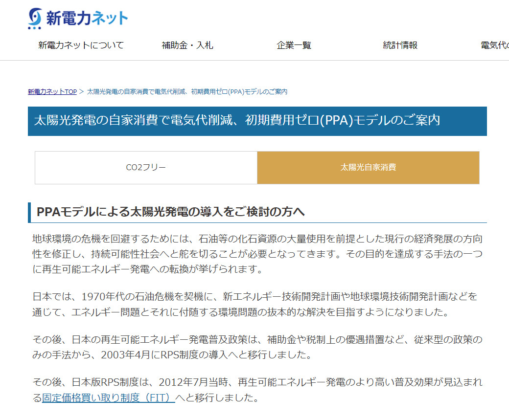Click the paragraph mentioning 1970年代の石油危機
509x420 pixels.
[254, 304]
